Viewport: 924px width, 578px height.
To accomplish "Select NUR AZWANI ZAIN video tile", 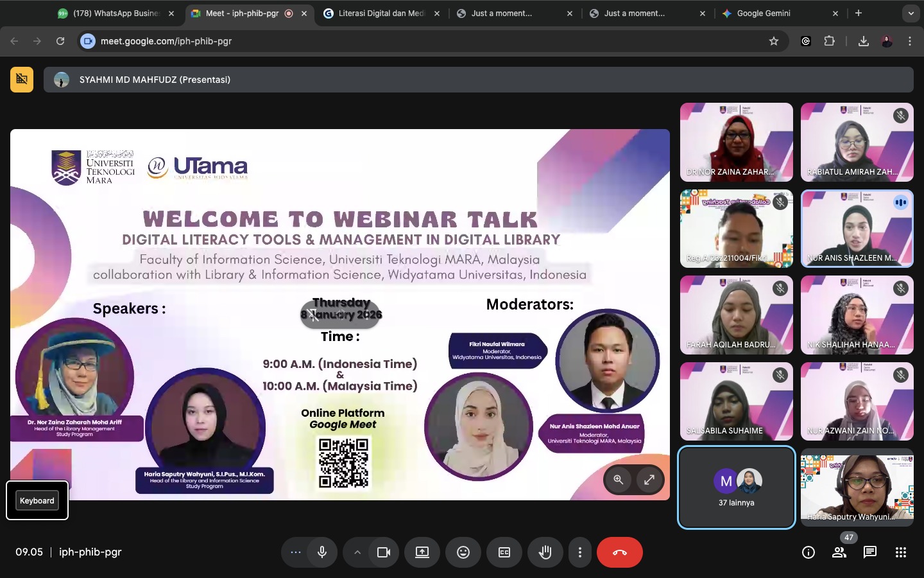I will tap(857, 401).
